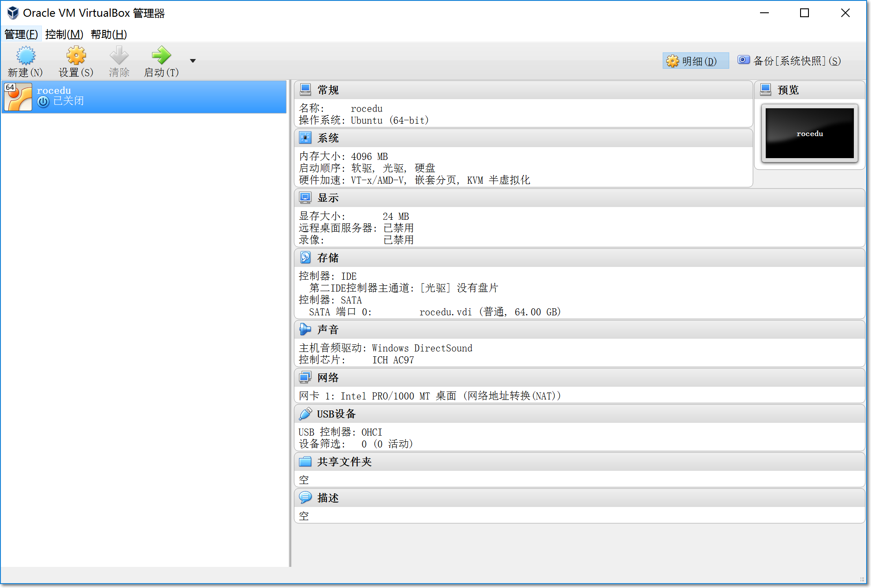The height and width of the screenshot is (588, 871).
Task: Click the ICH AC97 audio controller value
Action: pos(393,360)
